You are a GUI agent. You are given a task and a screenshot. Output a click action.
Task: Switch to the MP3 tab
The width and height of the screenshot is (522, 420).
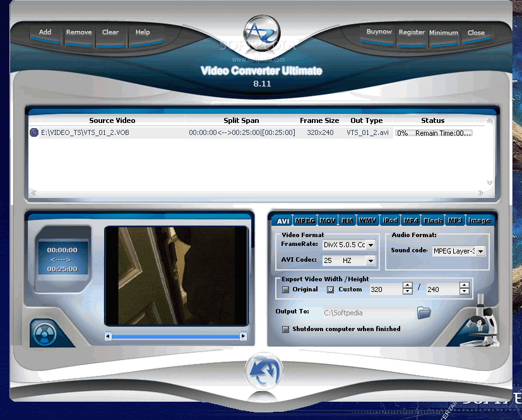click(x=454, y=221)
